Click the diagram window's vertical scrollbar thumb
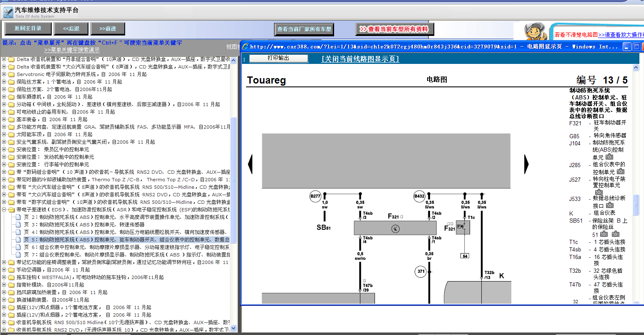The height and width of the screenshot is (335, 644). point(636,205)
